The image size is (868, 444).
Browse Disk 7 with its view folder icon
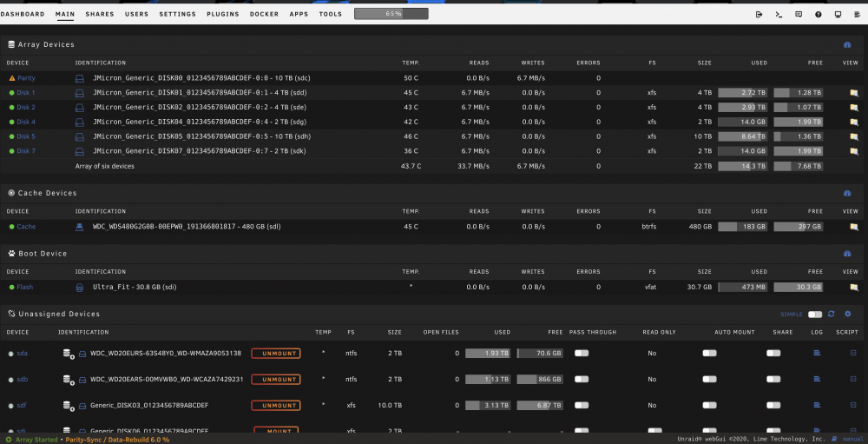[853, 151]
